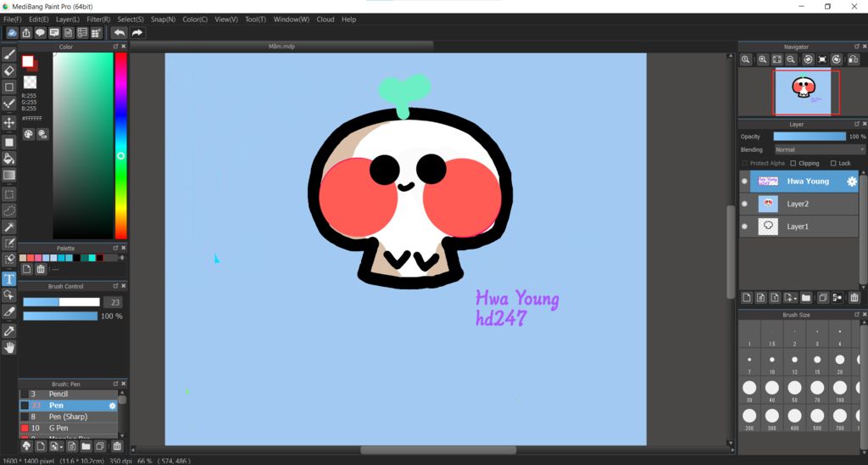The image size is (868, 465).
Task: Undock the Navigator panel via float icon
Action: (857, 47)
